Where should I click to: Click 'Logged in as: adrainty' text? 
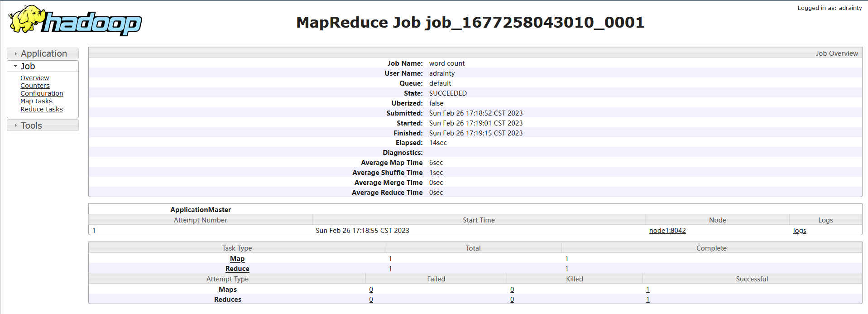(x=830, y=8)
